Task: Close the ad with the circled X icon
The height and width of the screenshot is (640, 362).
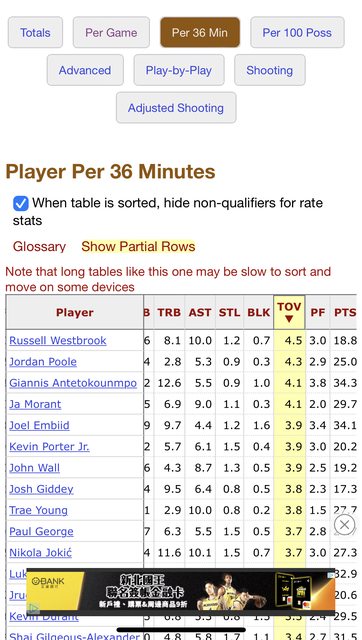Action: 344,524
